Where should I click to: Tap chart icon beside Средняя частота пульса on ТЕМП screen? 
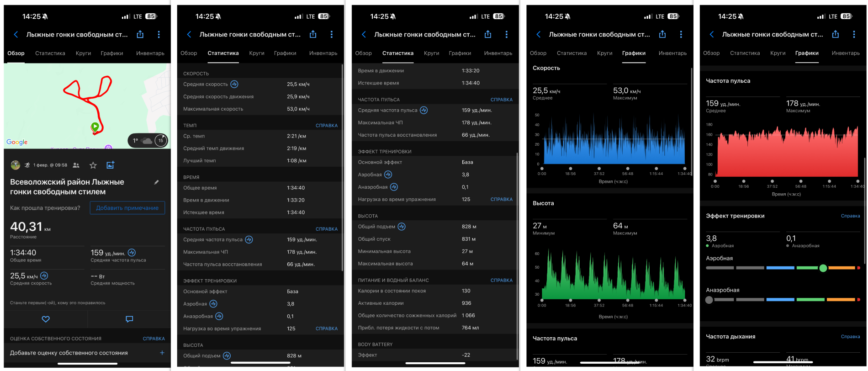[249, 239]
